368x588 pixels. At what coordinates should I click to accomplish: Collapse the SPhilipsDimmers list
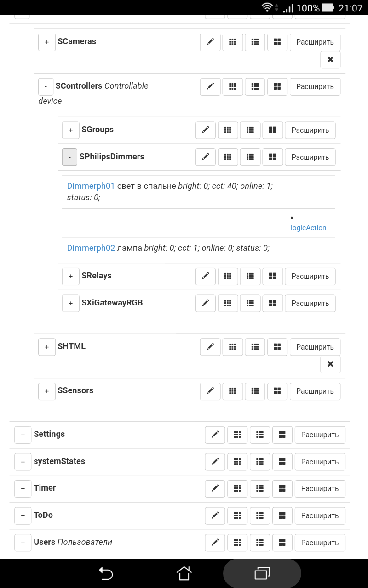(x=69, y=157)
